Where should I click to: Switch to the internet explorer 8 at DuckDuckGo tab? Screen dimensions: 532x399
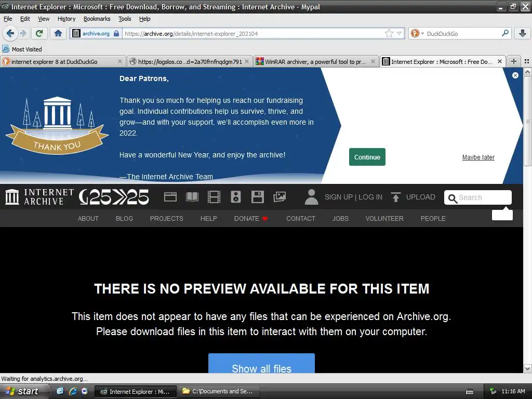(x=63, y=61)
